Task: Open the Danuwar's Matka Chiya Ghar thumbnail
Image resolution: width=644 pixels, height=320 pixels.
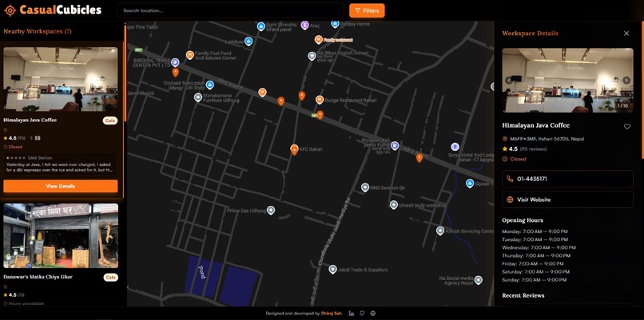Action: (61, 236)
